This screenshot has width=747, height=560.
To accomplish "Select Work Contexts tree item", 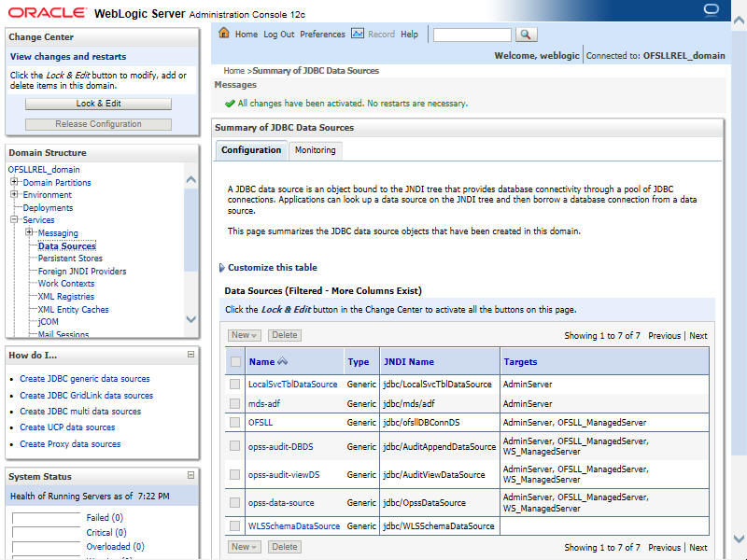I will coord(66,284).
